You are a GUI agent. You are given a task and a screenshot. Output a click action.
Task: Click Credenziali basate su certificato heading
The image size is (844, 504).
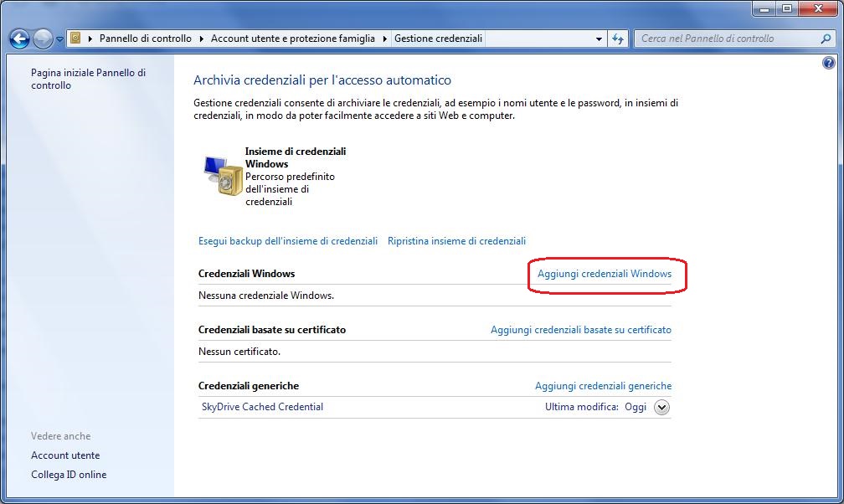click(x=272, y=330)
